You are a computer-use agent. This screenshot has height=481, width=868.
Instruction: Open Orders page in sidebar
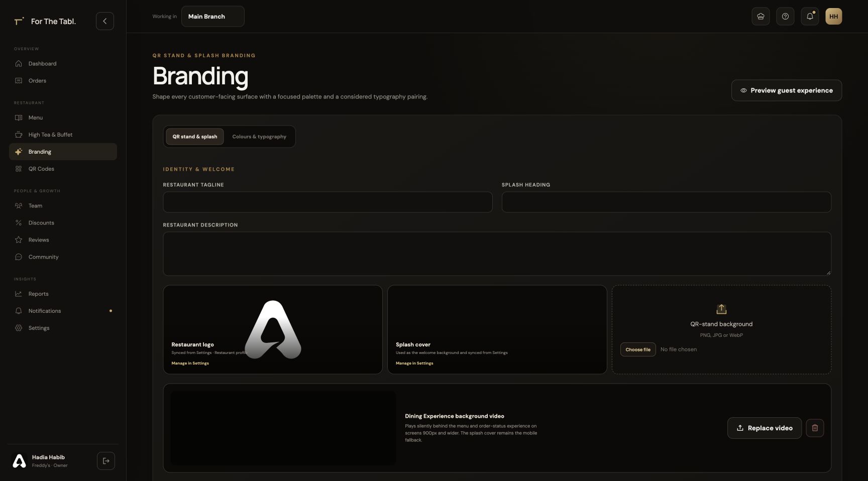(63, 81)
